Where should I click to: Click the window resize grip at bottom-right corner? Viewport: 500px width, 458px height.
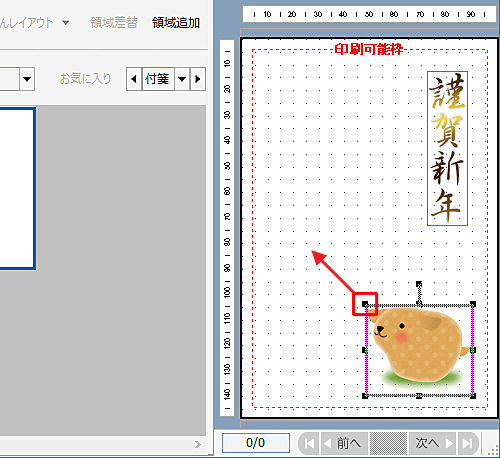click(493, 451)
